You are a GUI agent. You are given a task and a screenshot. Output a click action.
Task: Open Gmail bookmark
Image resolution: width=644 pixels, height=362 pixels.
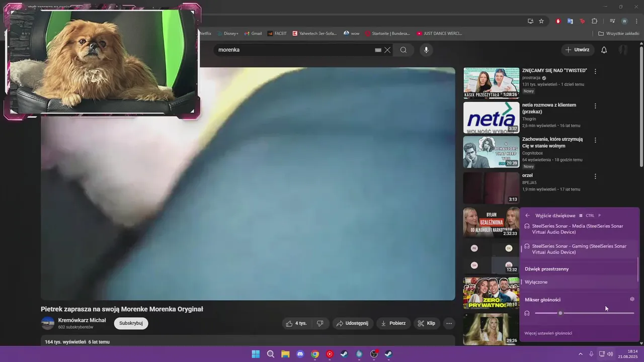pyautogui.click(x=253, y=33)
